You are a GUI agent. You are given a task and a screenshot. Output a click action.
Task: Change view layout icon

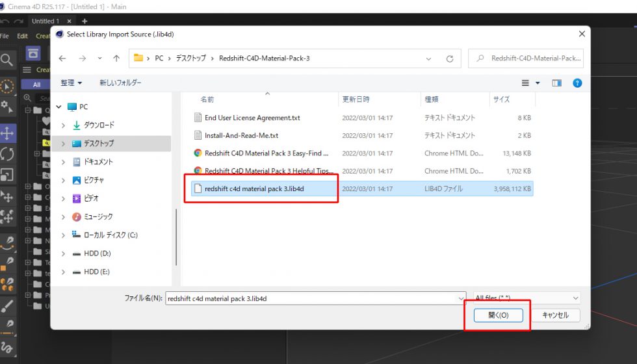pos(525,83)
